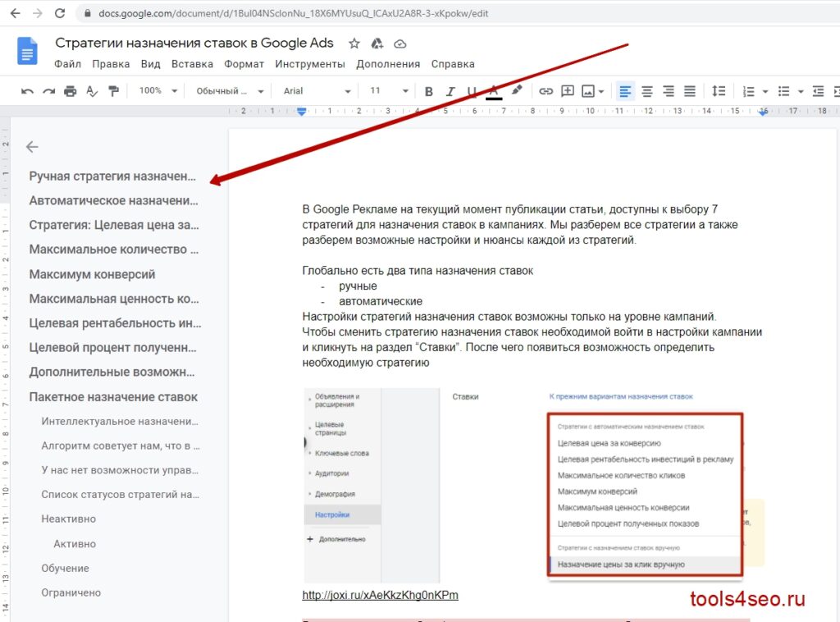
Task: Apply a bulleted list
Action: click(783, 92)
